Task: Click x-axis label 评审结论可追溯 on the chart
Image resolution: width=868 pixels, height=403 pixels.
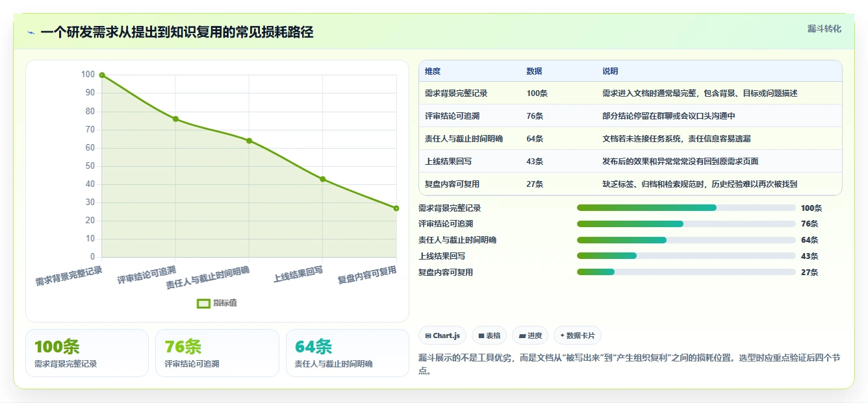Action: point(147,275)
